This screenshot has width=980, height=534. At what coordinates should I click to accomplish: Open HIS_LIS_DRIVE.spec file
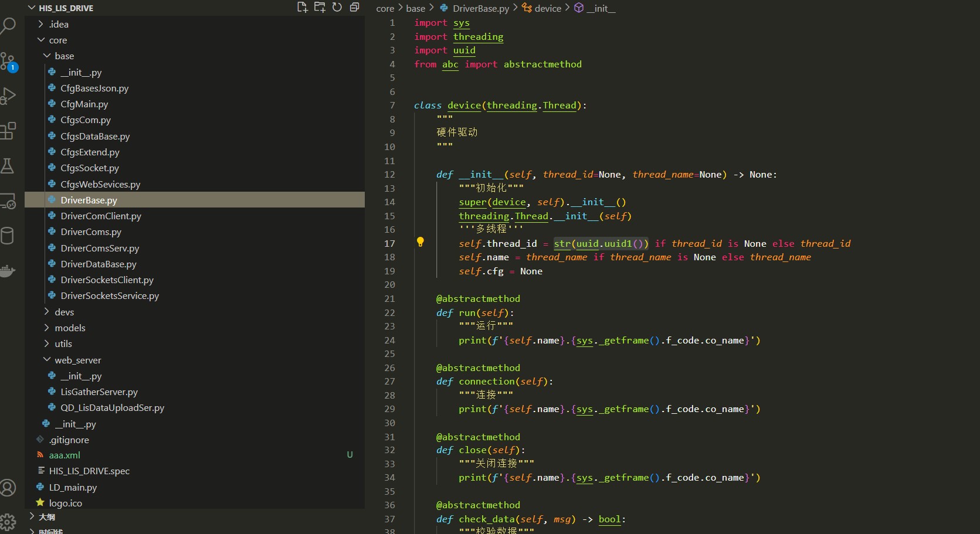point(89,471)
